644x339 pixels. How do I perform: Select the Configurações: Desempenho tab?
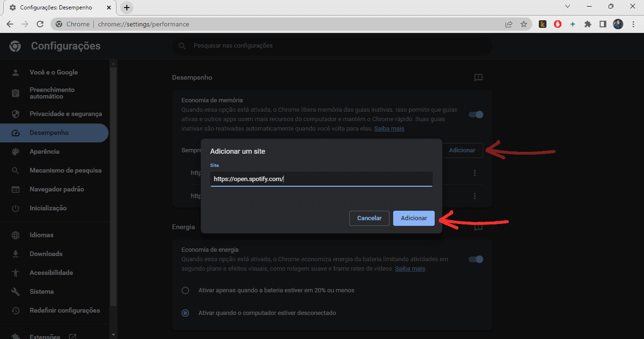pyautogui.click(x=60, y=8)
